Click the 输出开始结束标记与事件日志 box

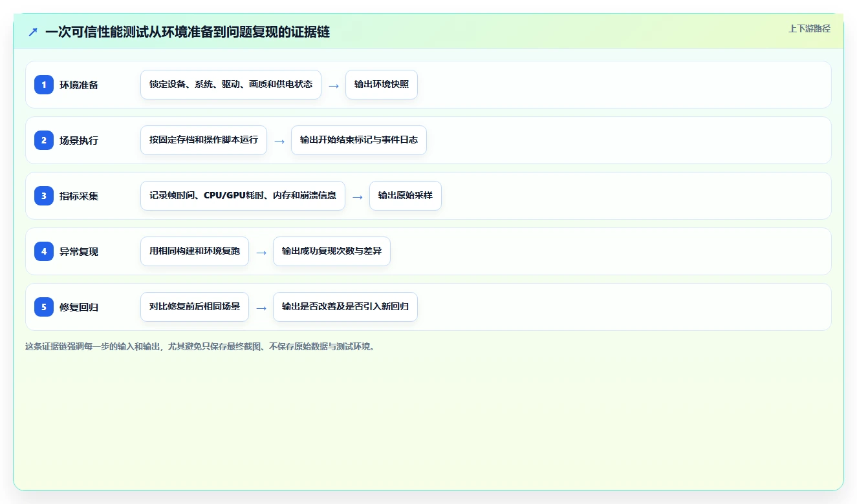coord(359,140)
